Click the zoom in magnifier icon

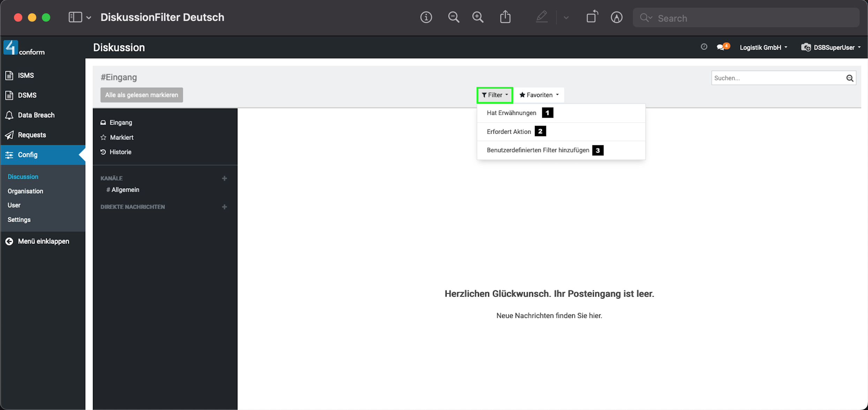point(478,17)
